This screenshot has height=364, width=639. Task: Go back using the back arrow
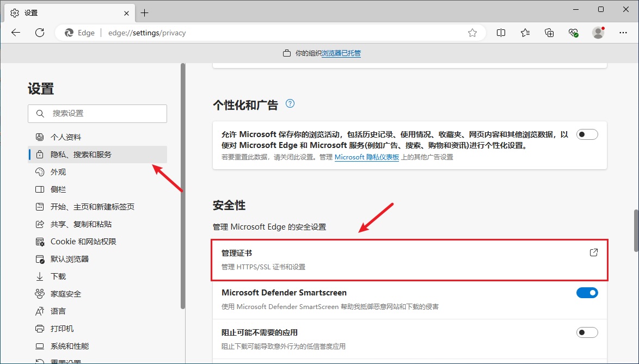coord(16,33)
